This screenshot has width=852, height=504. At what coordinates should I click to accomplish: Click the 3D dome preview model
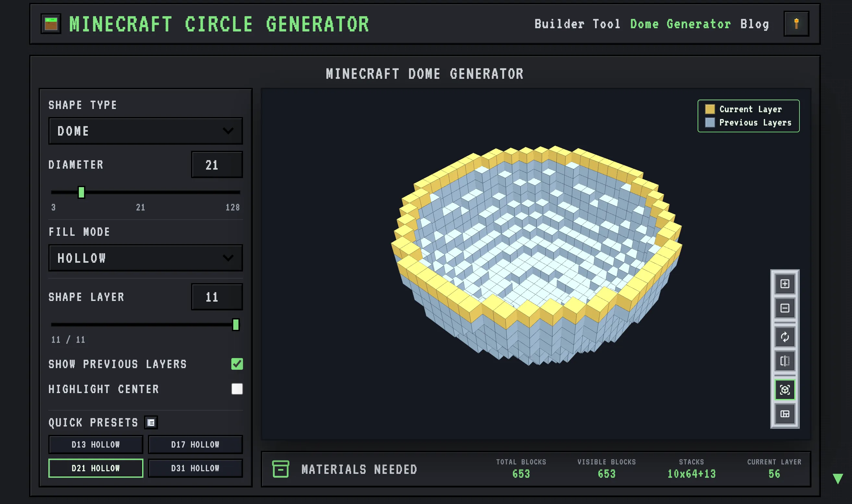[537, 255]
